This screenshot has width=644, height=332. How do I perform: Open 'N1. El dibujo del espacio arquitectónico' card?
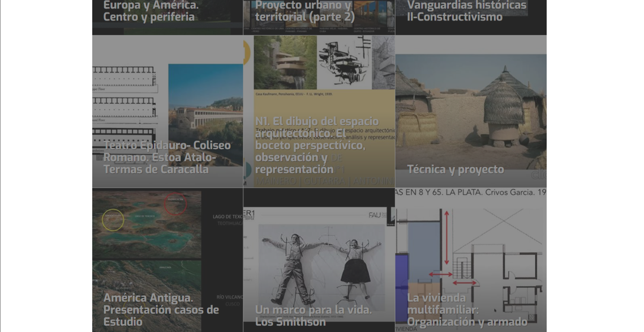coord(319,111)
